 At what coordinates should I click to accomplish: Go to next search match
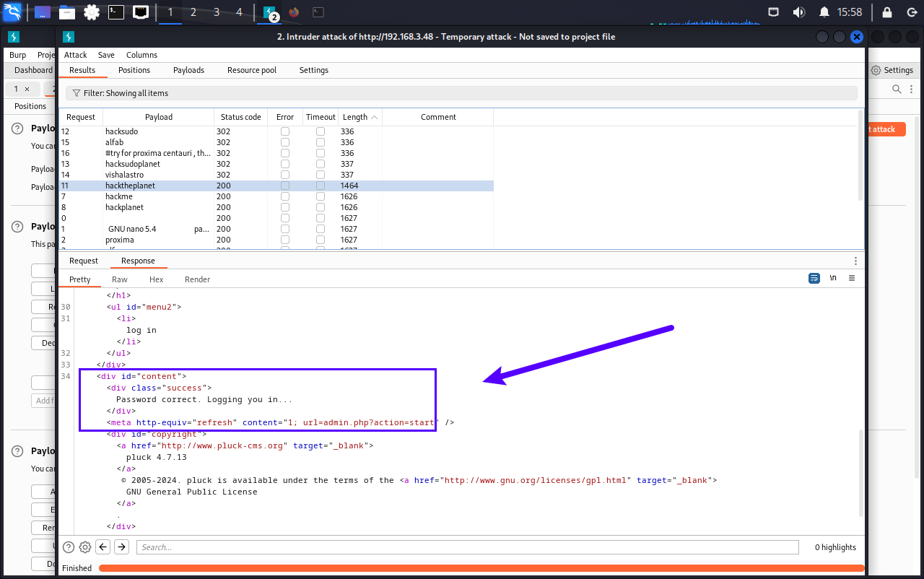[121, 547]
